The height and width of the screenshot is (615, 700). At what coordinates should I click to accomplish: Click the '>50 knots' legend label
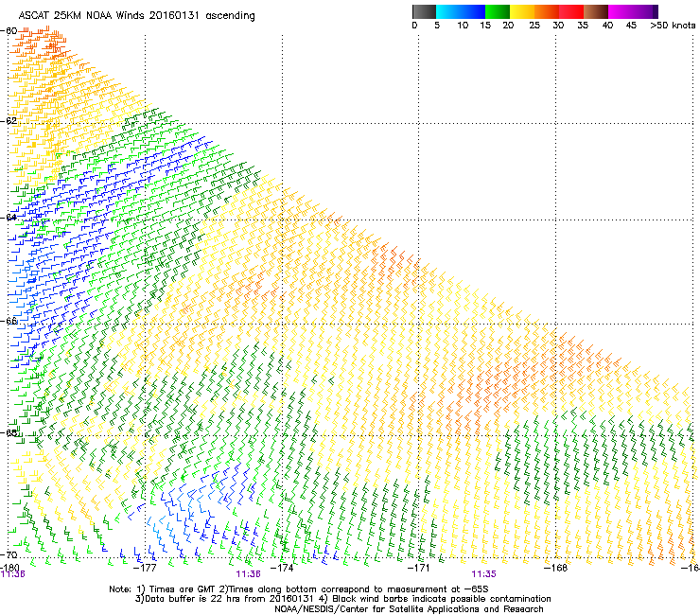673,26
